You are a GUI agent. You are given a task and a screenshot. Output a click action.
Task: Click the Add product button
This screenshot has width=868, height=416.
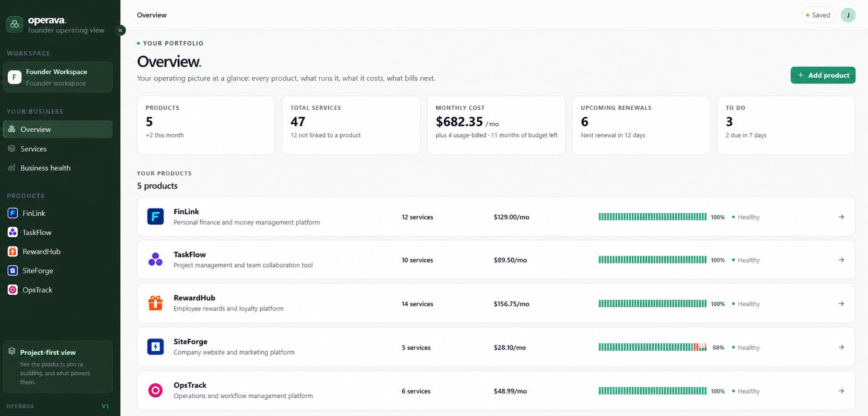click(x=823, y=75)
